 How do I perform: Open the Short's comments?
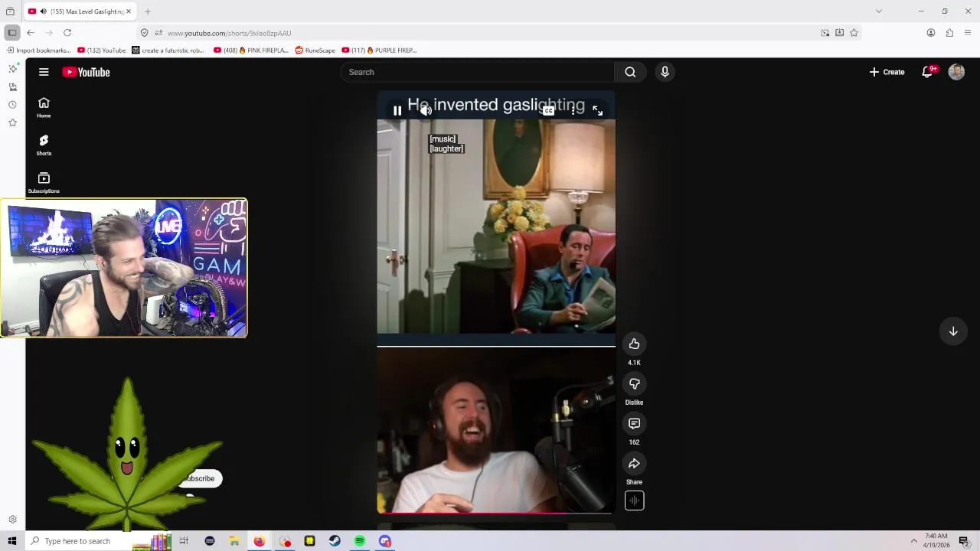(634, 423)
